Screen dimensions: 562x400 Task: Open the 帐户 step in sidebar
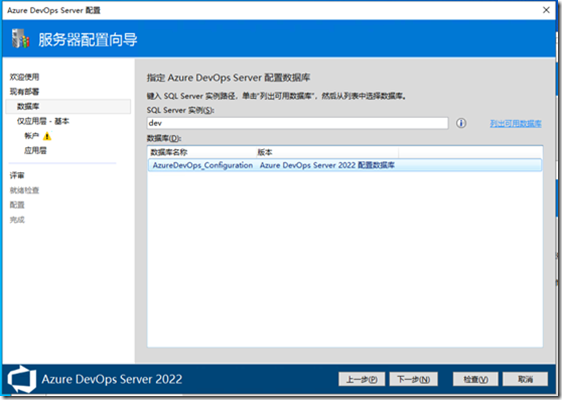click(32, 136)
